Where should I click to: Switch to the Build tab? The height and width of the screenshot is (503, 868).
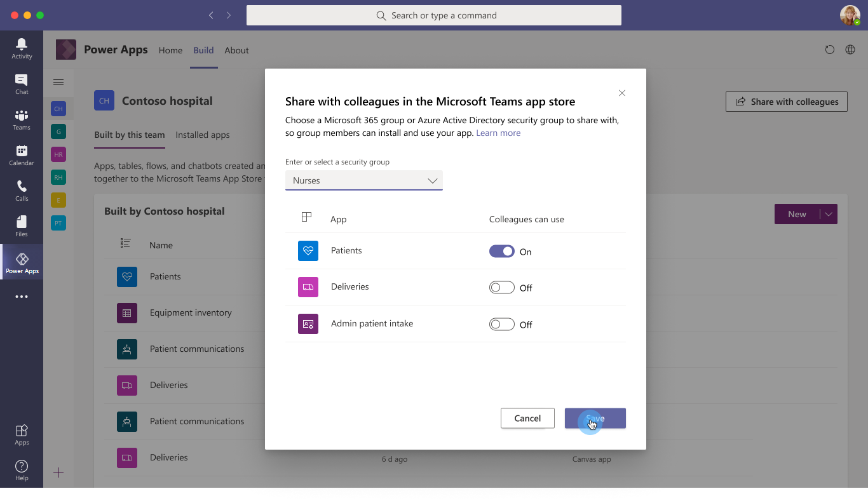pos(203,50)
